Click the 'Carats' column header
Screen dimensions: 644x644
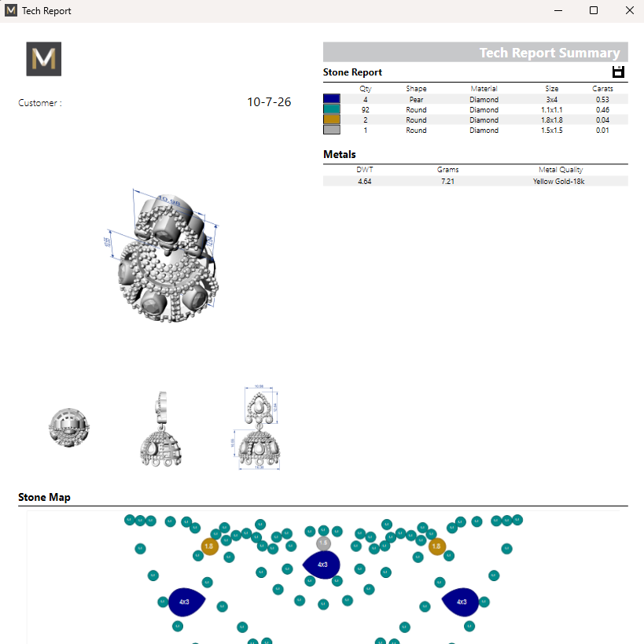(602, 89)
